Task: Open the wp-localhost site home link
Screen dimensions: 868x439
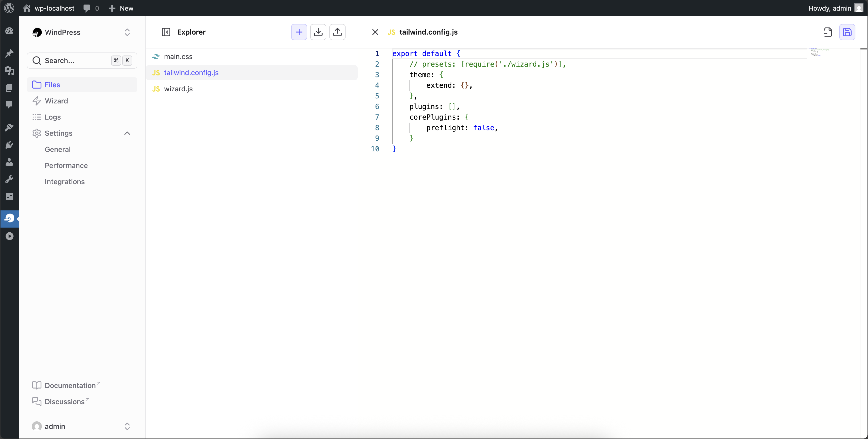Action: point(49,8)
